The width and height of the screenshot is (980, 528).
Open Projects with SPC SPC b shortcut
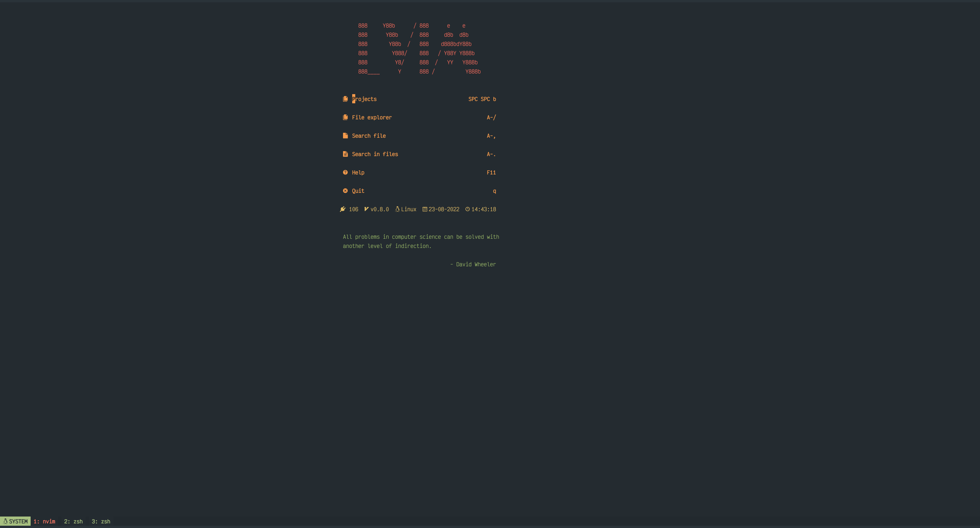[x=364, y=99]
